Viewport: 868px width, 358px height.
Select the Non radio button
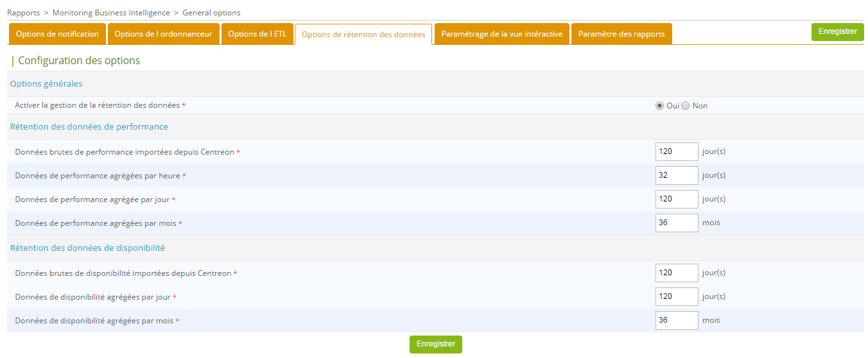685,106
